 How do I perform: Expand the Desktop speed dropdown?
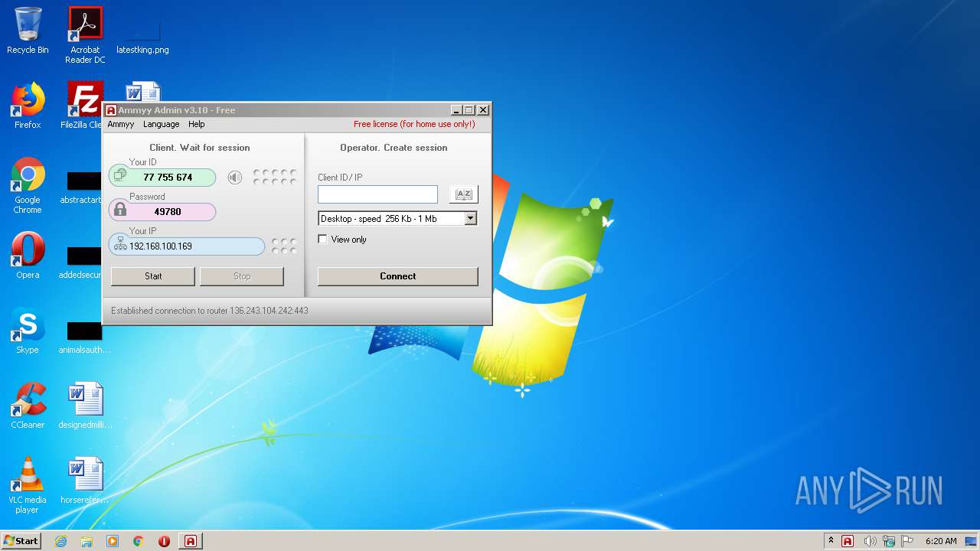click(471, 219)
